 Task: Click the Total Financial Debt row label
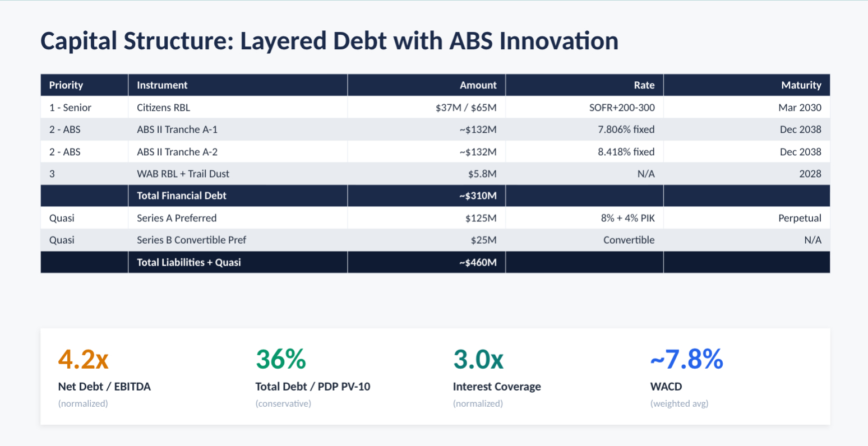click(182, 196)
